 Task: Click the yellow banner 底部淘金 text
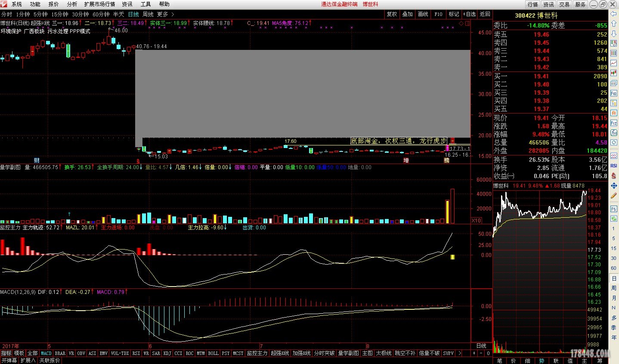point(399,141)
